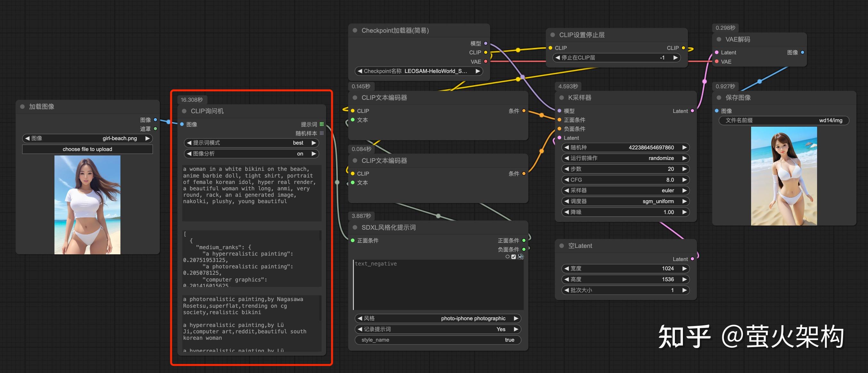Click the 加载图像 blue 图像 output socket
Image resolution: width=868 pixels, height=373 pixels.
pyautogui.click(x=155, y=120)
